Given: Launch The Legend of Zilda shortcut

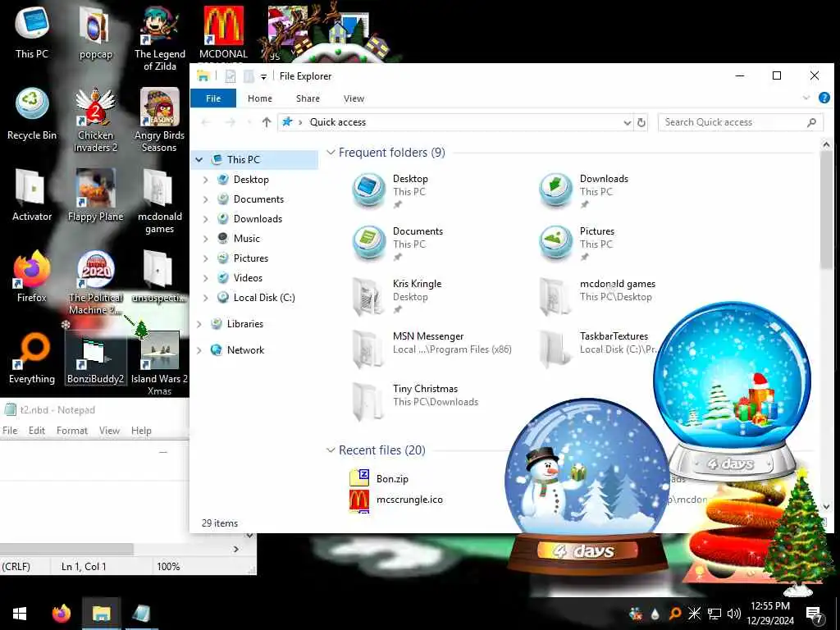Looking at the screenshot, I should tap(160, 39).
